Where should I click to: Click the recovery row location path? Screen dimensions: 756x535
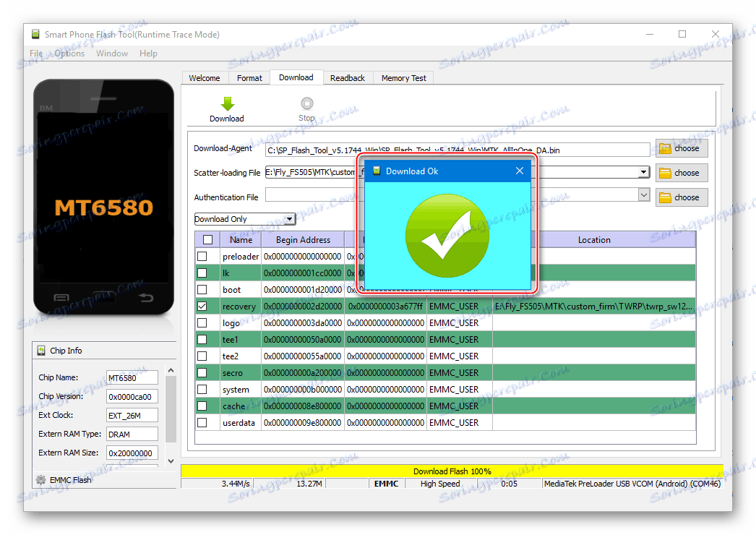(593, 307)
